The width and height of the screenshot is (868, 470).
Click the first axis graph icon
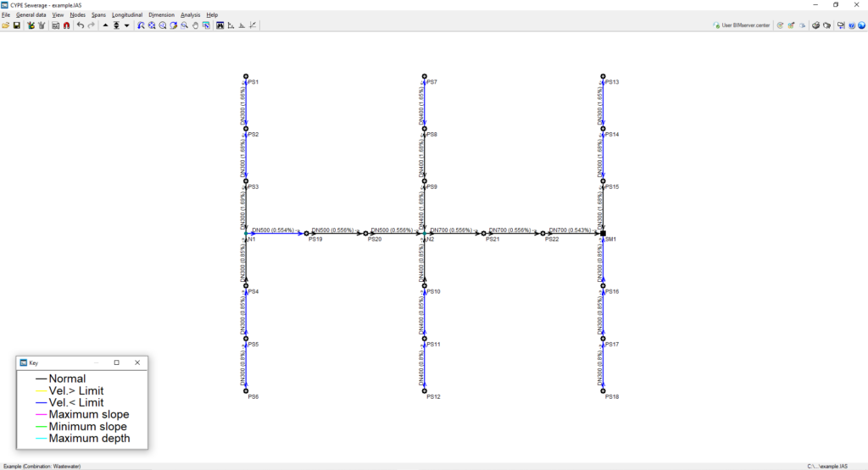point(231,25)
